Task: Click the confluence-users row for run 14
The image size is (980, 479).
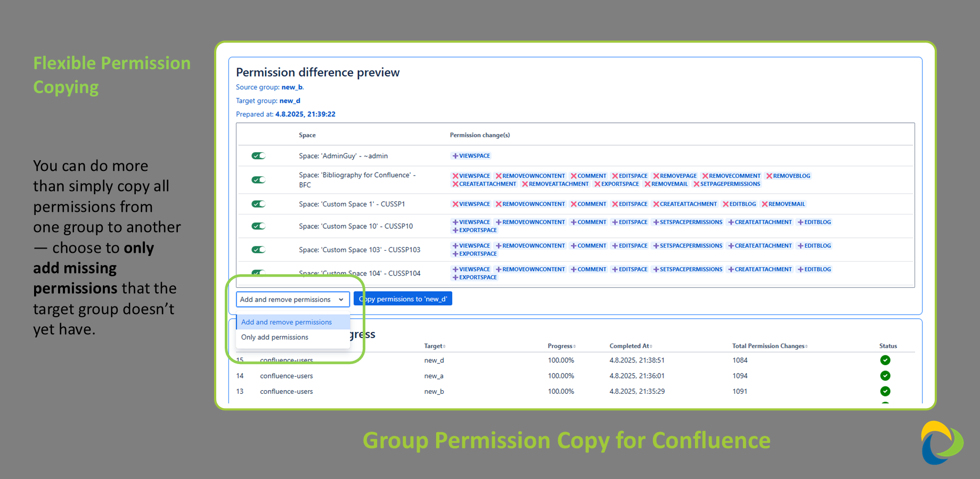Action: (287, 376)
